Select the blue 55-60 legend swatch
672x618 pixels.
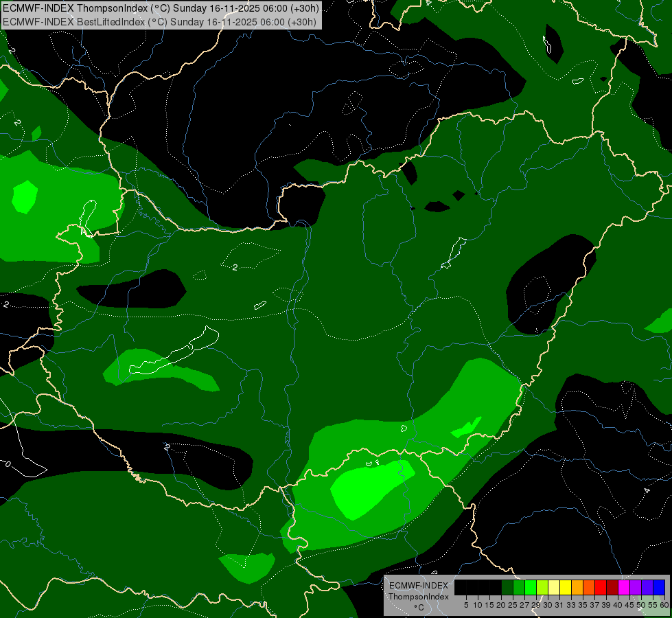[659, 587]
